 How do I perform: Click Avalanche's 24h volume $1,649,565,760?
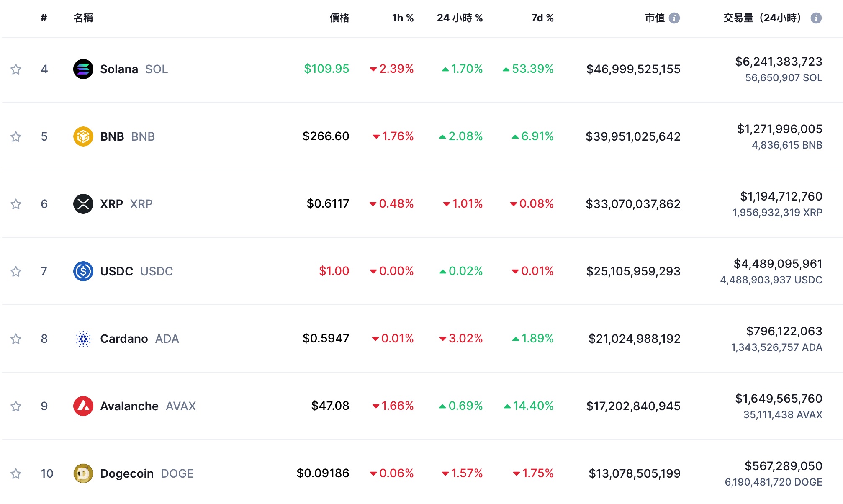coord(779,399)
